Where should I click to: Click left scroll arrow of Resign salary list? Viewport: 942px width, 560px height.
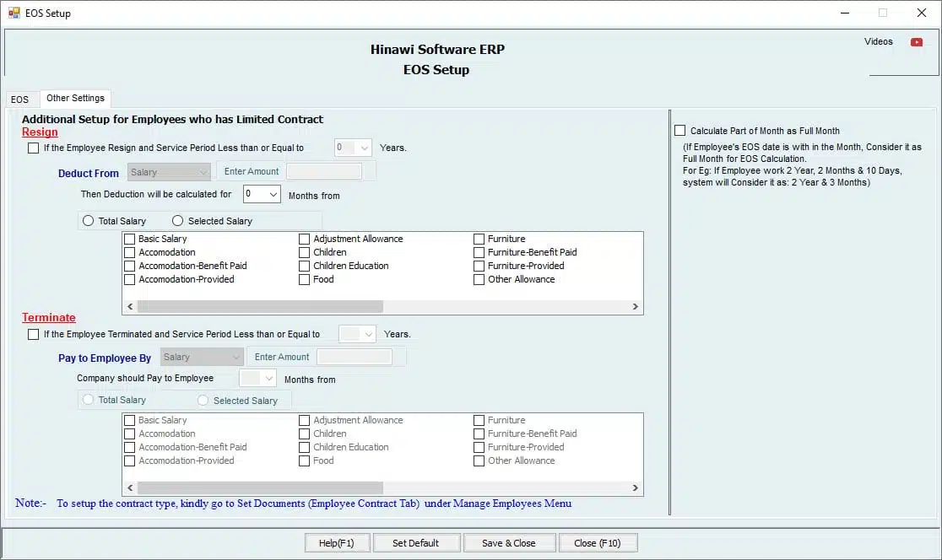coord(130,307)
